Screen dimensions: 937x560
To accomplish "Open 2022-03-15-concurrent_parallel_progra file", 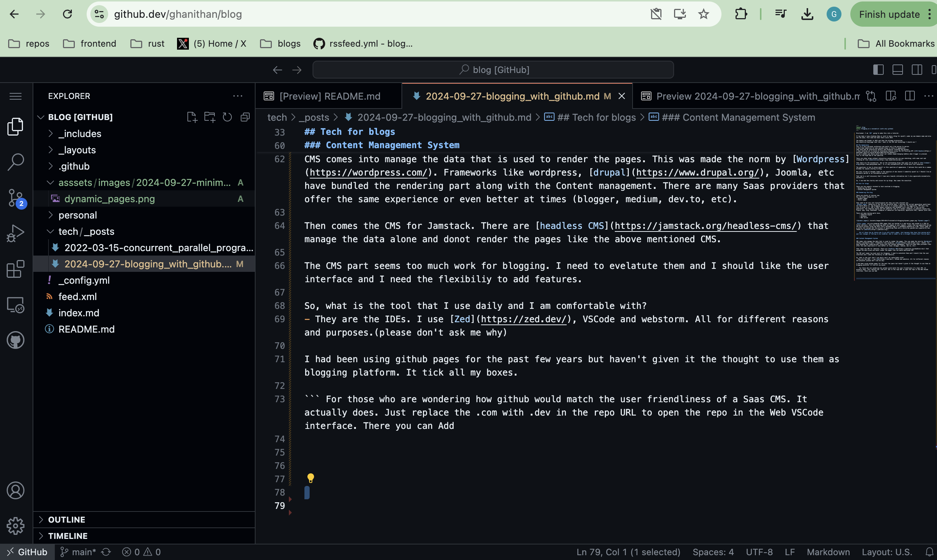I will [x=144, y=247].
